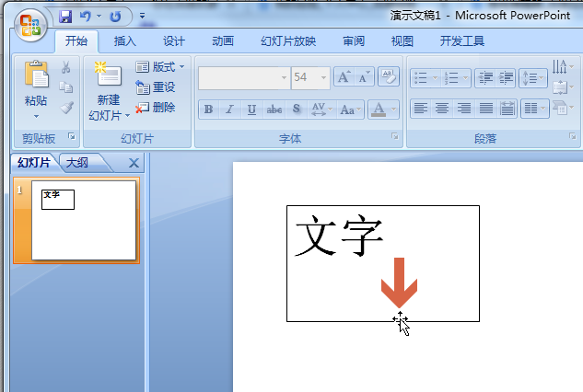Open the 插入 ribbon tab
Screen dimensions: 583x392
125,40
